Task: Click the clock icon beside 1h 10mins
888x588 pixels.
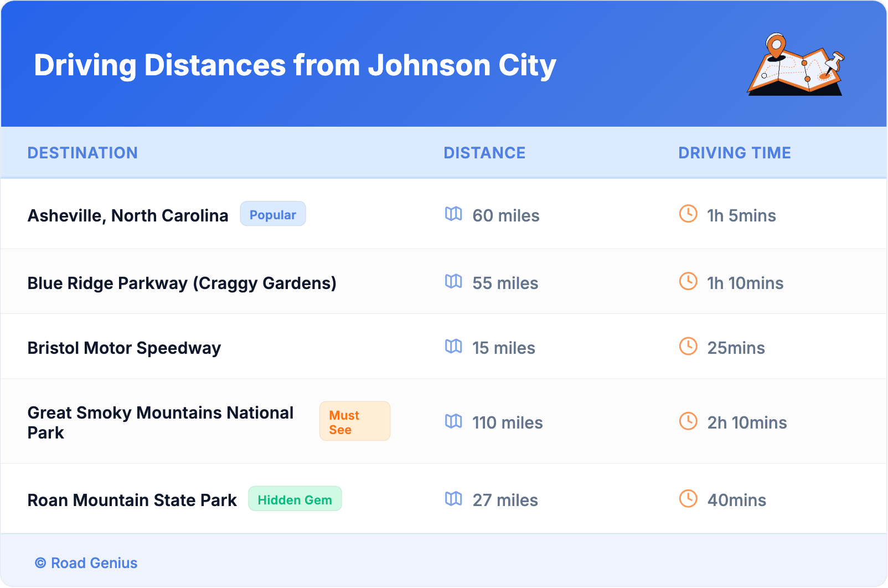Action: tap(688, 282)
